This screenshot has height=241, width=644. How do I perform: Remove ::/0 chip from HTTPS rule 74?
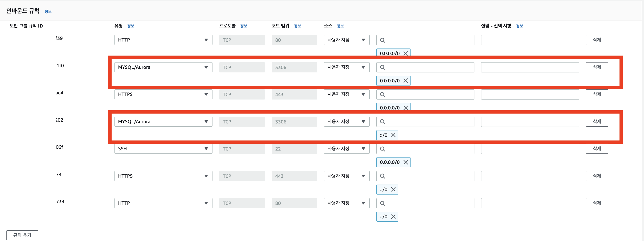pos(393,190)
